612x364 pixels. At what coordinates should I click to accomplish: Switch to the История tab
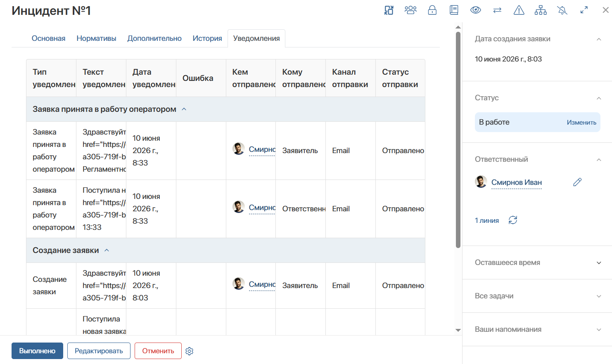[207, 38]
